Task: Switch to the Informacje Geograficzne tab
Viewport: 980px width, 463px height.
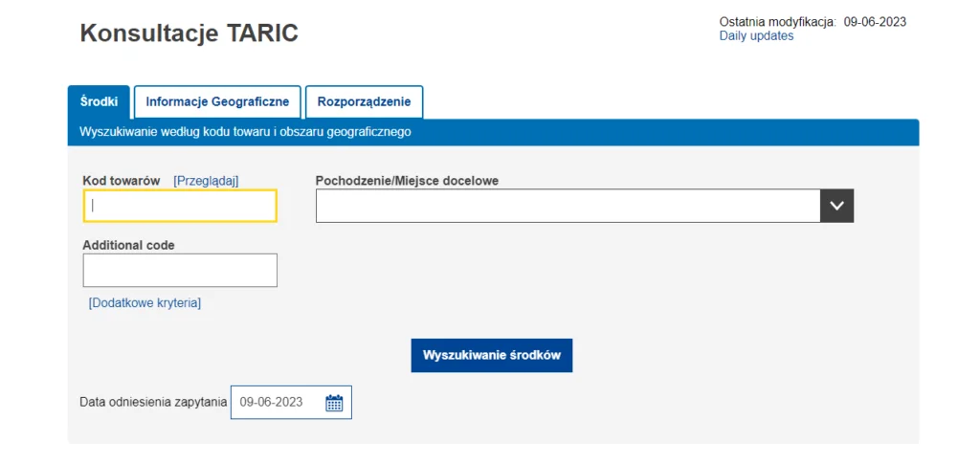Action: (x=217, y=101)
